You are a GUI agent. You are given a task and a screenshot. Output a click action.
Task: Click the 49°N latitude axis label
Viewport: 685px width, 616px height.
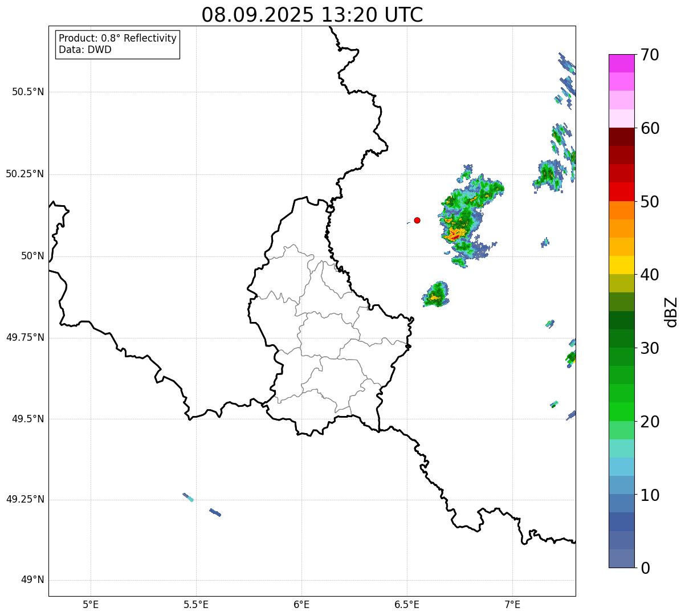point(32,580)
